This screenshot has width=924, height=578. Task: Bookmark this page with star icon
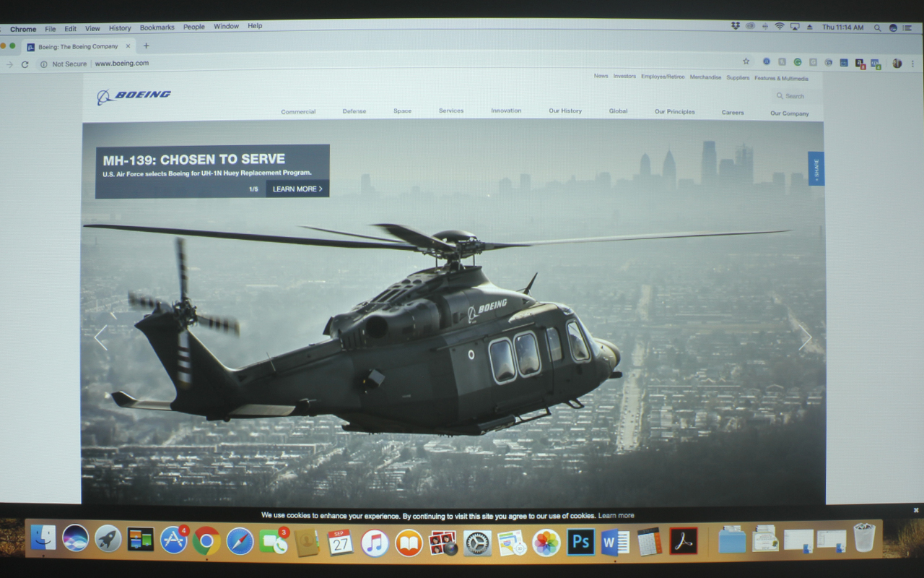click(x=746, y=62)
